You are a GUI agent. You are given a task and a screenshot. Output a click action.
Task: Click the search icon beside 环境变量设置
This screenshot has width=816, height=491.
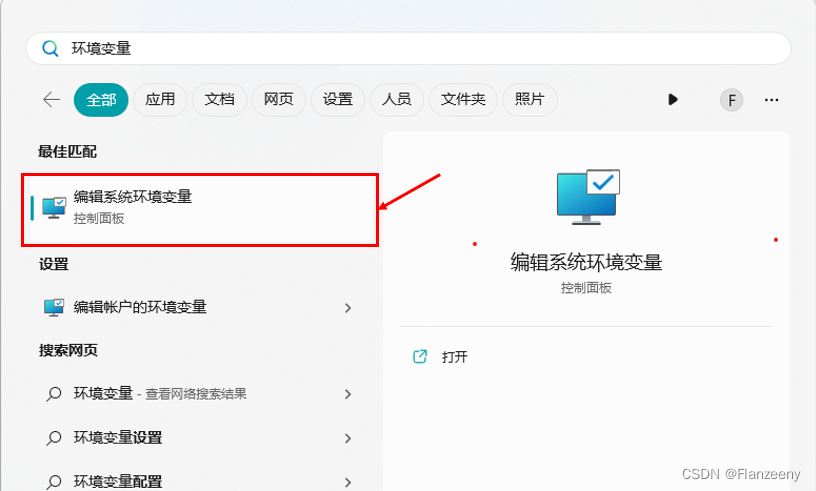[x=54, y=438]
